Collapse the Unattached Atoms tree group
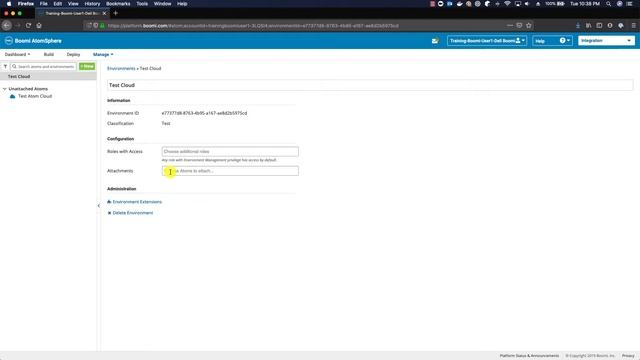This screenshot has height=360, width=640. [4, 89]
